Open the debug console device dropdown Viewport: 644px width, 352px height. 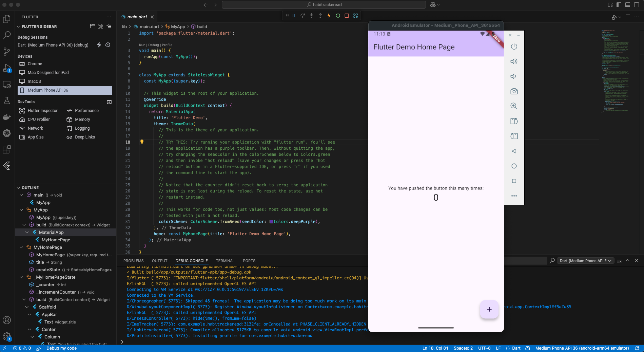[585, 261]
